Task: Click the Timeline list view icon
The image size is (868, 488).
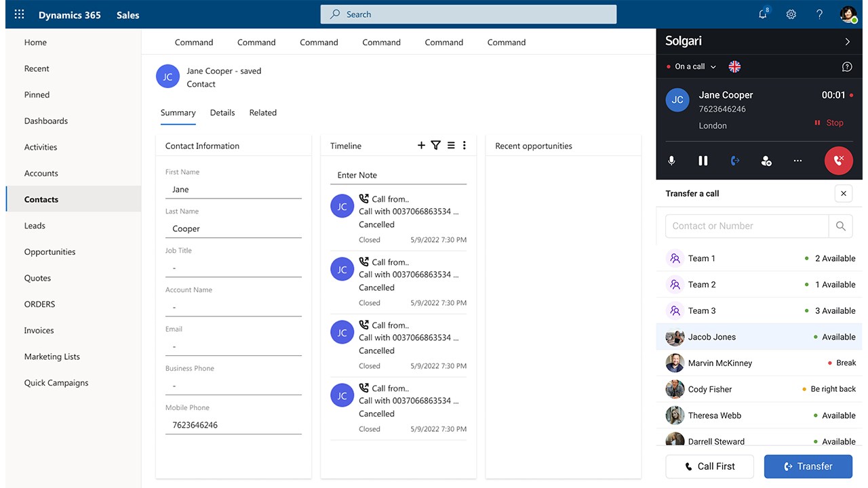Action: tap(451, 146)
